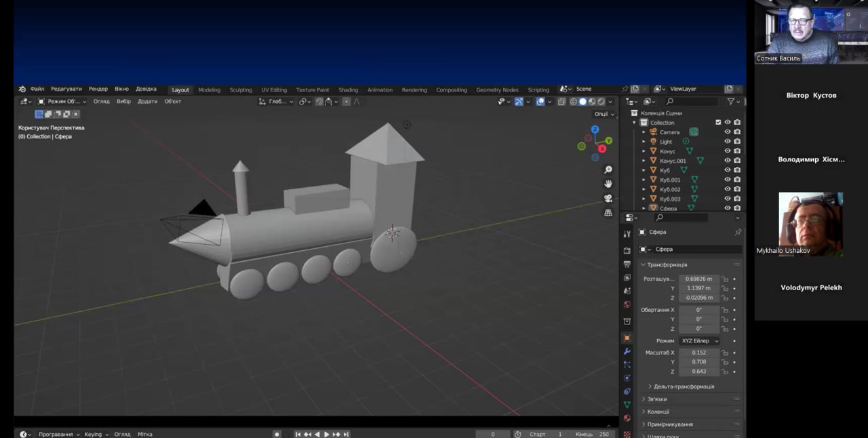This screenshot has width=868, height=438.
Task: Toggle camera view with the camera icon
Action: click(608, 198)
